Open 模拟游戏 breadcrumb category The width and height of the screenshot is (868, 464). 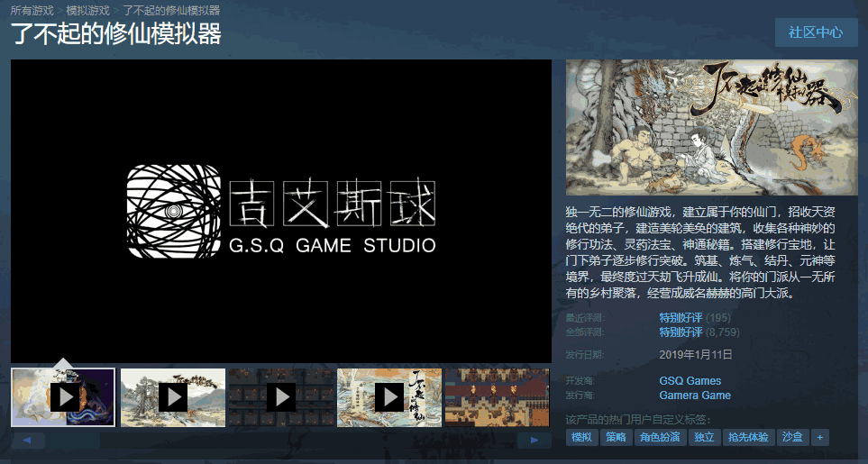tap(87, 11)
